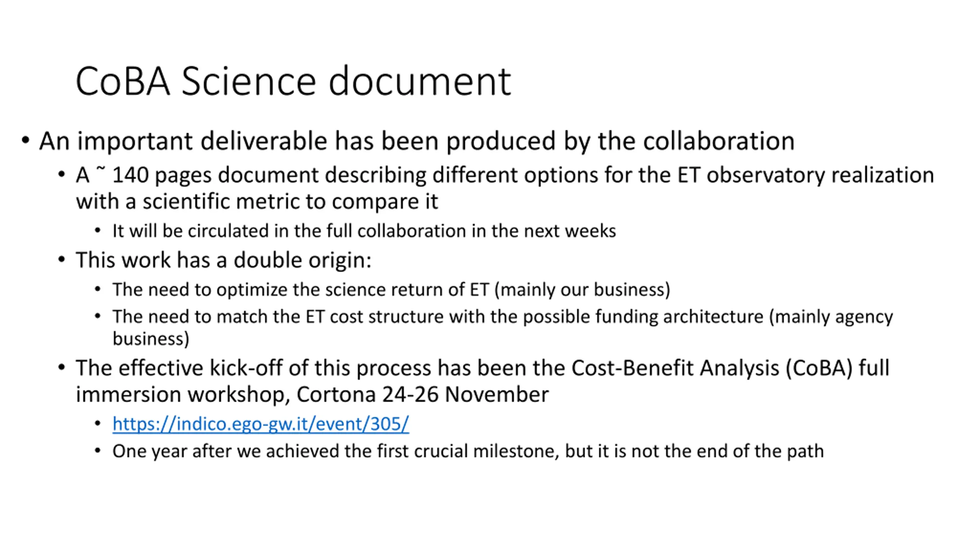This screenshot has height=551, width=980.
Task: Open the indico.ego-gw.it/event/305 hyperlink
Action: point(261,424)
